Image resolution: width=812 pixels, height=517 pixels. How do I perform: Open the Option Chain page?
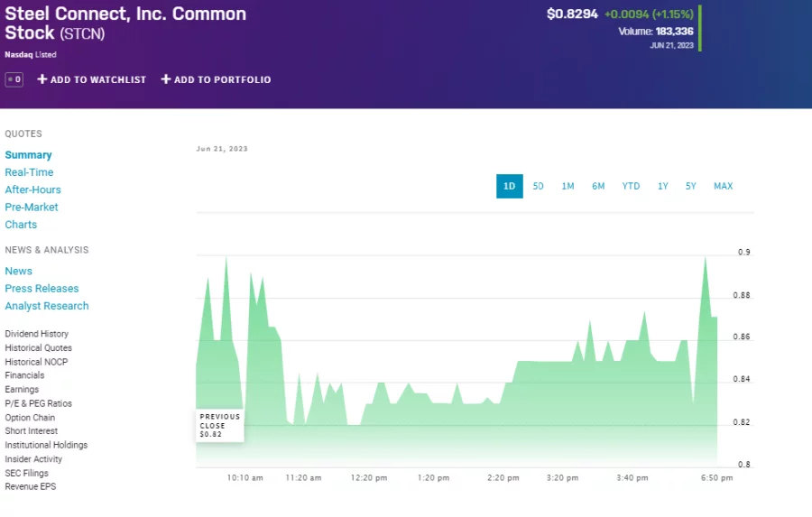point(30,418)
